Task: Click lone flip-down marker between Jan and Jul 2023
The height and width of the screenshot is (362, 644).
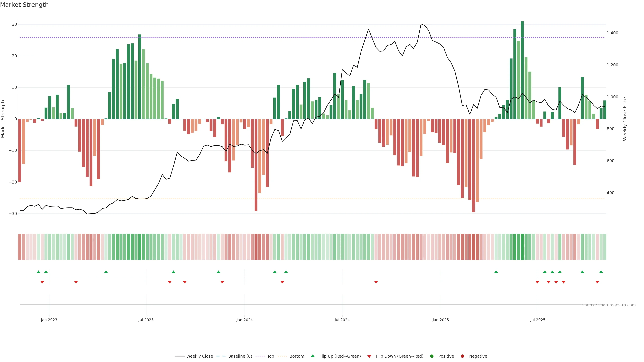Action: point(76,282)
